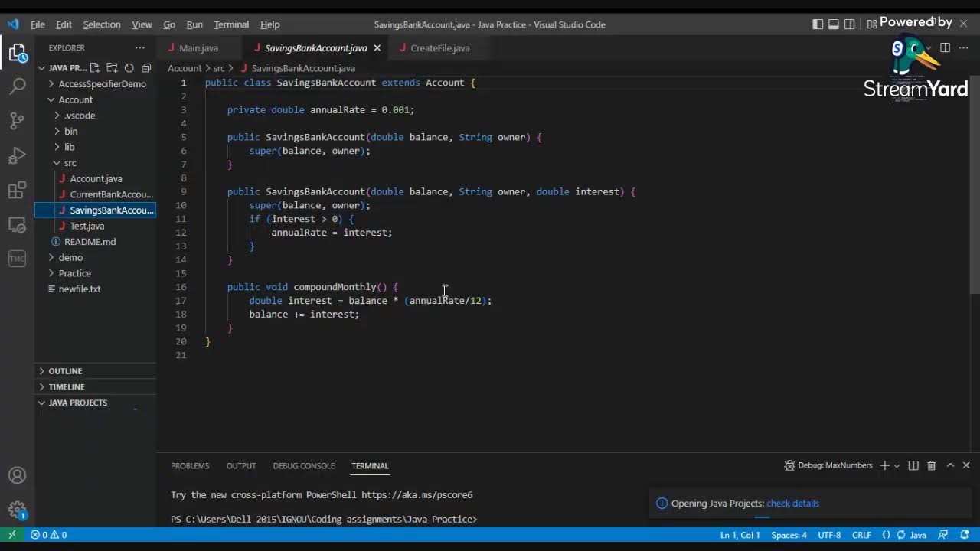The width and height of the screenshot is (980, 551).
Task: Expand the lib folder
Action: (95, 147)
